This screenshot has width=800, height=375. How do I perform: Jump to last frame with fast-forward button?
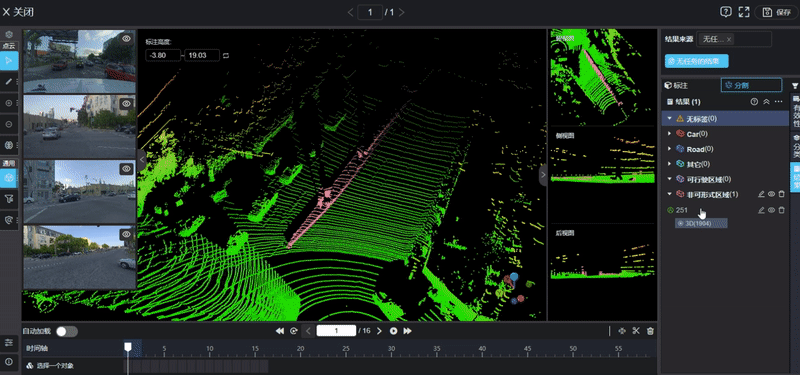(x=407, y=331)
